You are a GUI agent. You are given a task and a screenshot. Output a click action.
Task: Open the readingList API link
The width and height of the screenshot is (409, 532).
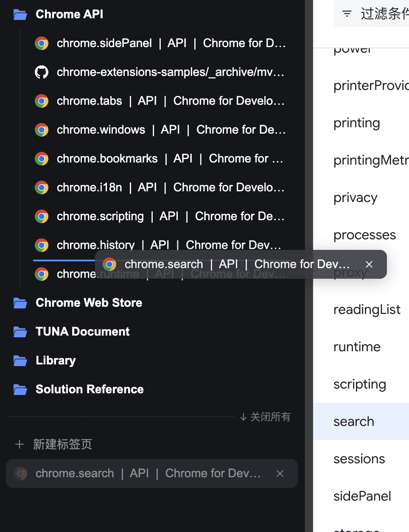[367, 310]
